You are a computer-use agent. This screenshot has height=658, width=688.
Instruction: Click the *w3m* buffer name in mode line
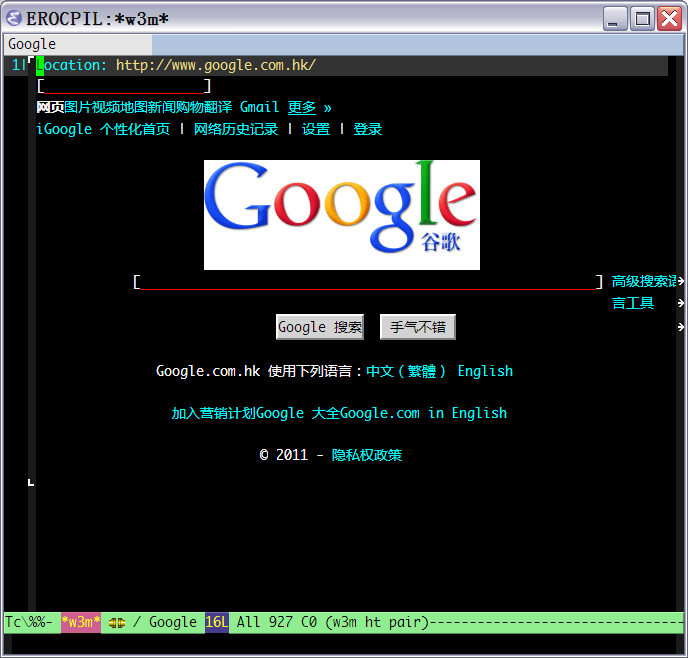(81, 622)
